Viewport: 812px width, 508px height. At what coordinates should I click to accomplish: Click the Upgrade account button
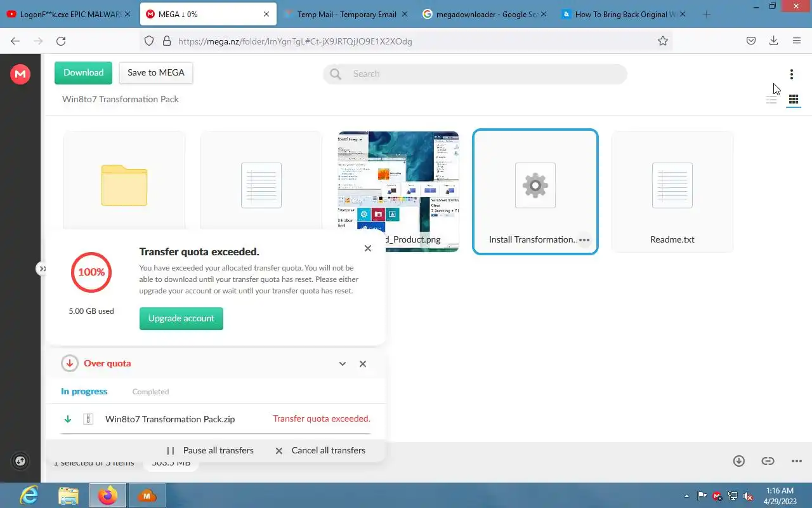coord(181,319)
